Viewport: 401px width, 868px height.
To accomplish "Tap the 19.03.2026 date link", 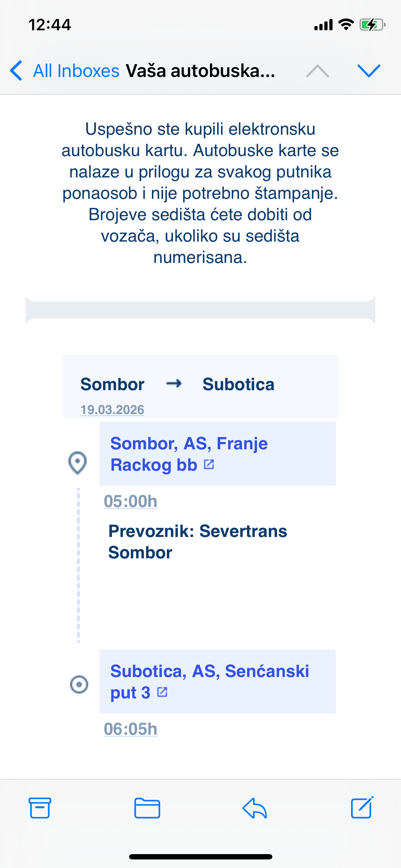I will point(112,410).
